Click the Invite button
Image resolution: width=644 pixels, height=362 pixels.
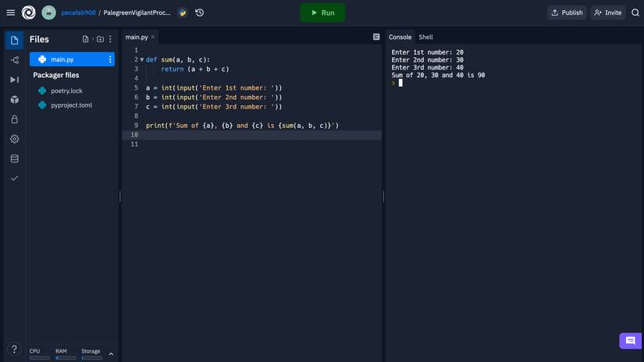[608, 12]
